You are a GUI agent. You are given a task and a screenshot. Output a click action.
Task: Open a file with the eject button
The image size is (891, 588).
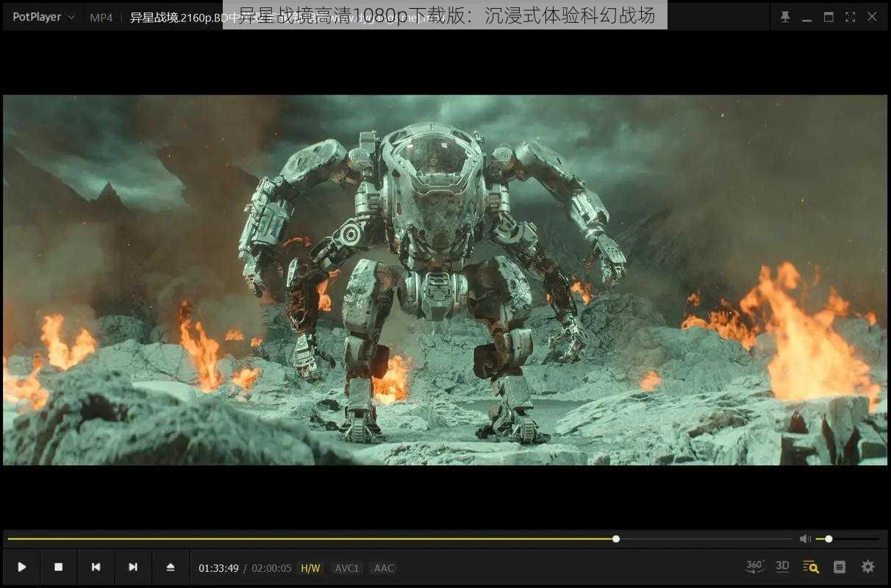pyautogui.click(x=171, y=567)
